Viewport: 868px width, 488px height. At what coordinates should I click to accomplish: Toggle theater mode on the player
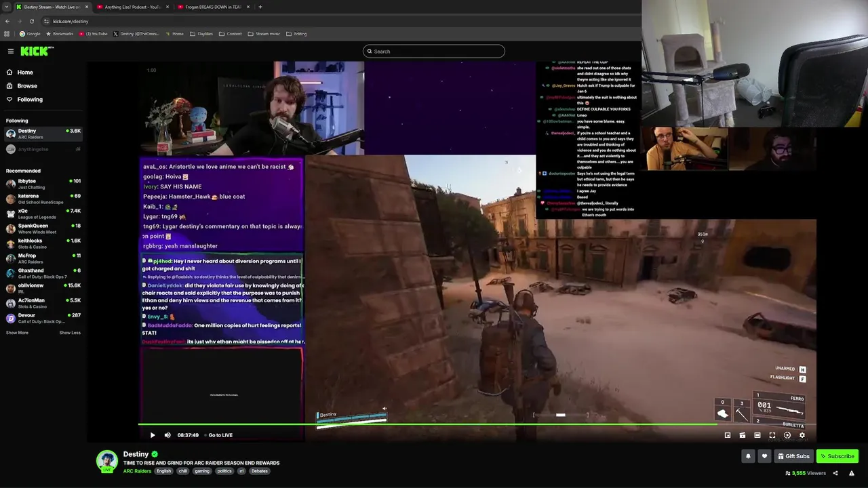tap(757, 435)
